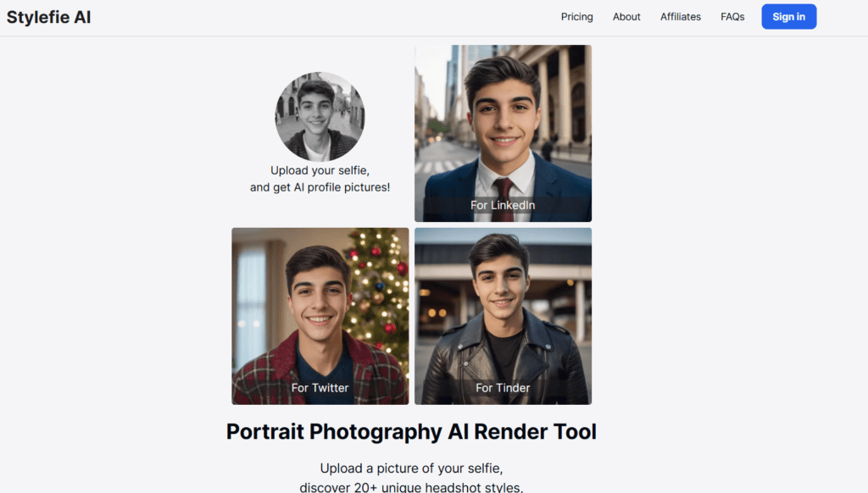Click the Sign in button
The image size is (868, 493).
point(789,17)
